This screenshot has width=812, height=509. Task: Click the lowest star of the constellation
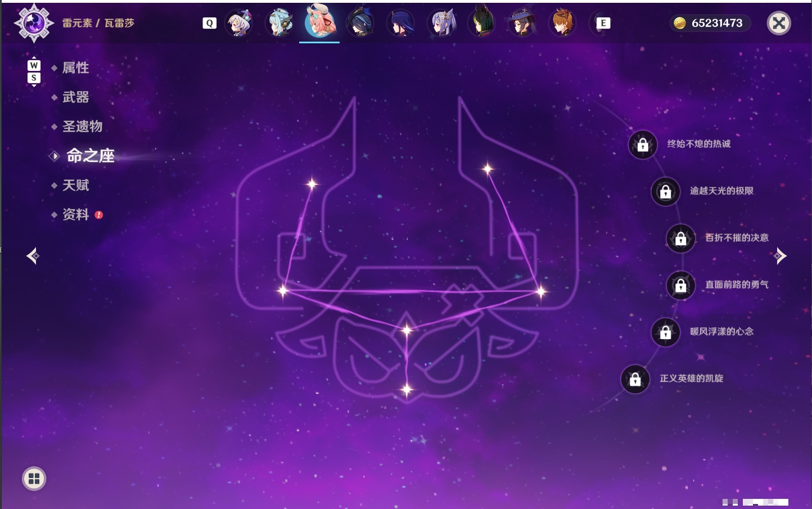click(x=407, y=389)
